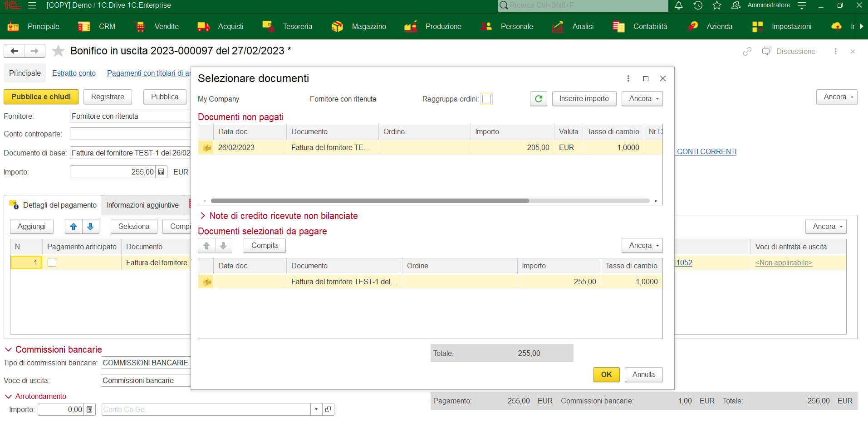Image resolution: width=868 pixels, height=422 pixels.
Task: Open Ancora dropdown in dialog header
Action: click(642, 99)
